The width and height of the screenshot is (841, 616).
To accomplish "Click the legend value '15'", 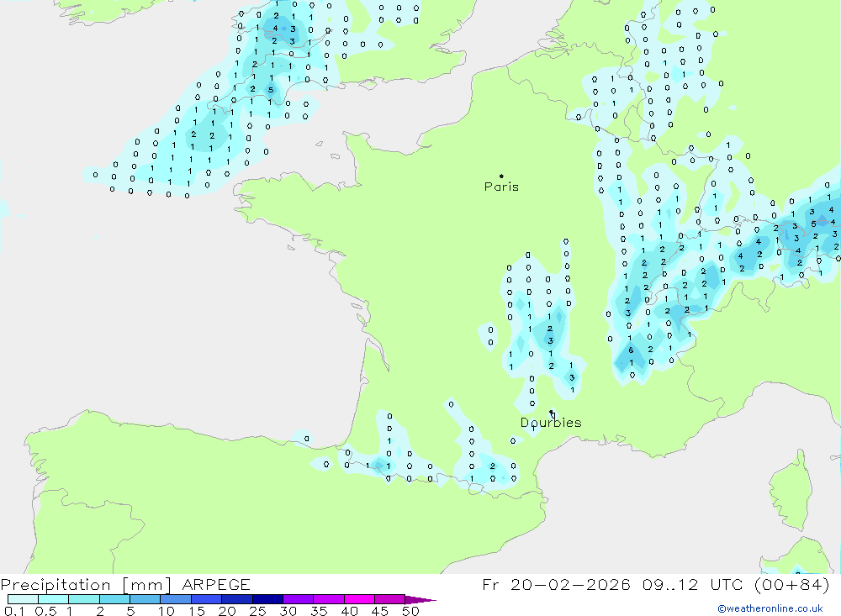I will (x=197, y=611).
